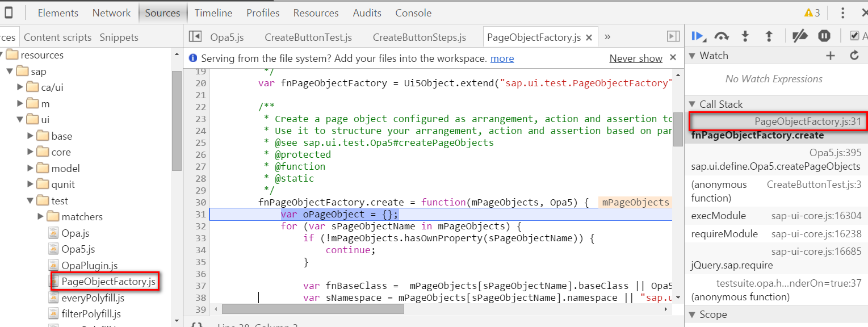
Task: Collapse the Call Stack section
Action: (692, 104)
